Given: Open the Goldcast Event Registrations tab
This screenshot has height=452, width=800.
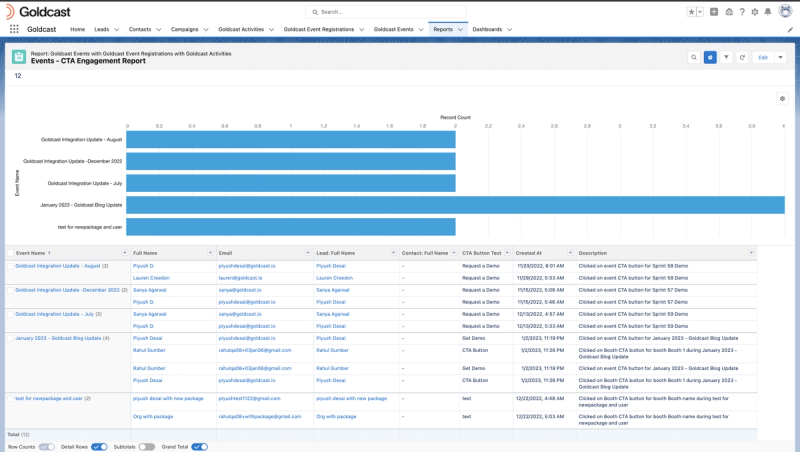Looking at the screenshot, I should click(x=319, y=30).
